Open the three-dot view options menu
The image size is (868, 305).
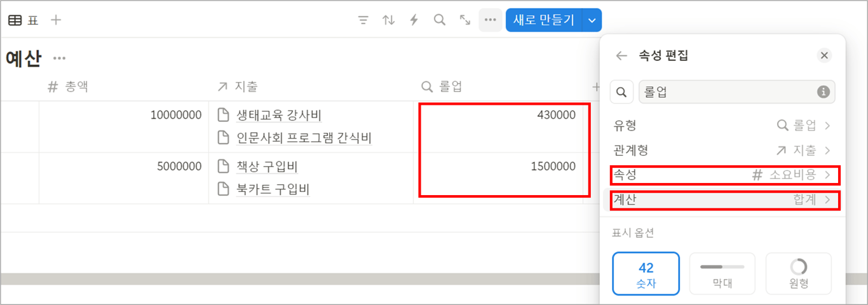pos(490,20)
